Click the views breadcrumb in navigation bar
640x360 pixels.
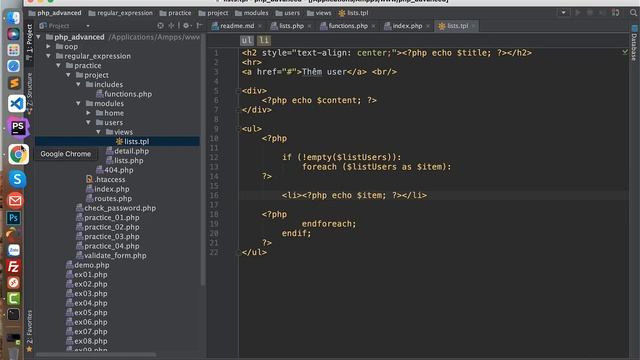319,13
